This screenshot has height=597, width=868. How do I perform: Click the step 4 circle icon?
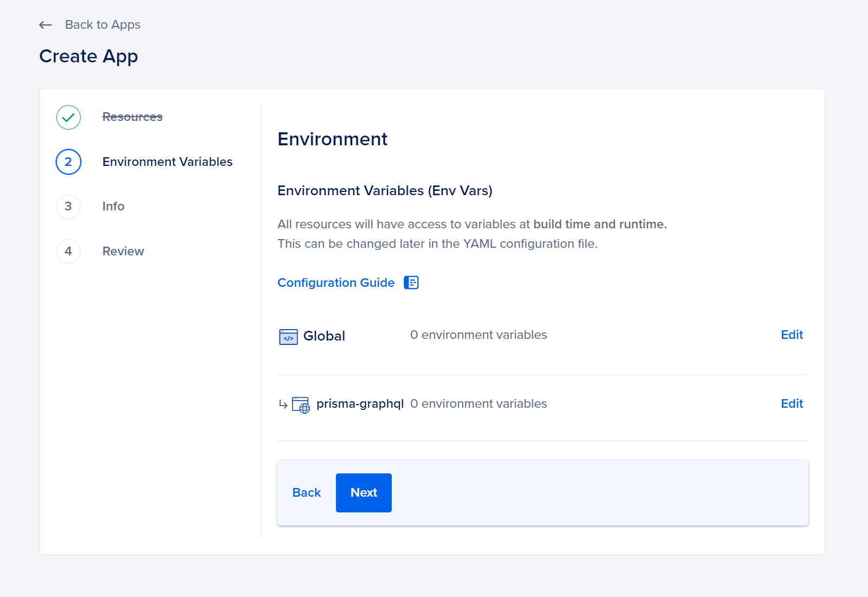(x=68, y=251)
